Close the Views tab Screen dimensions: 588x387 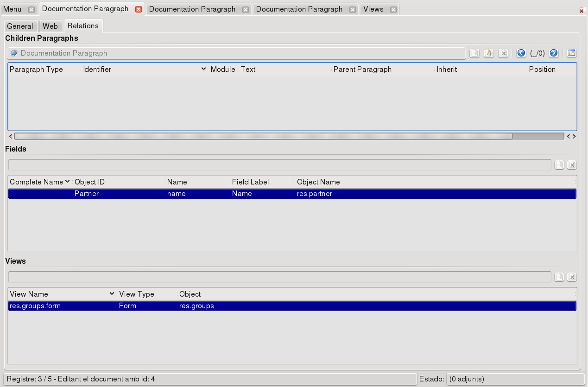click(x=393, y=10)
